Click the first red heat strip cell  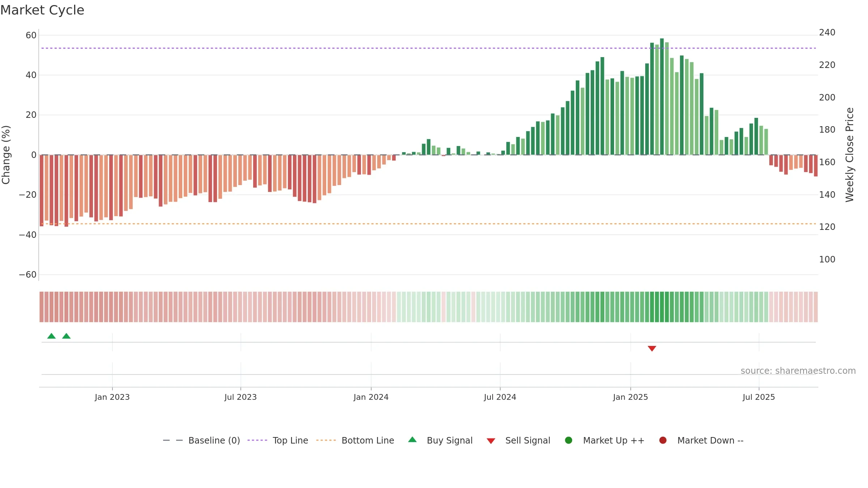pos(42,307)
